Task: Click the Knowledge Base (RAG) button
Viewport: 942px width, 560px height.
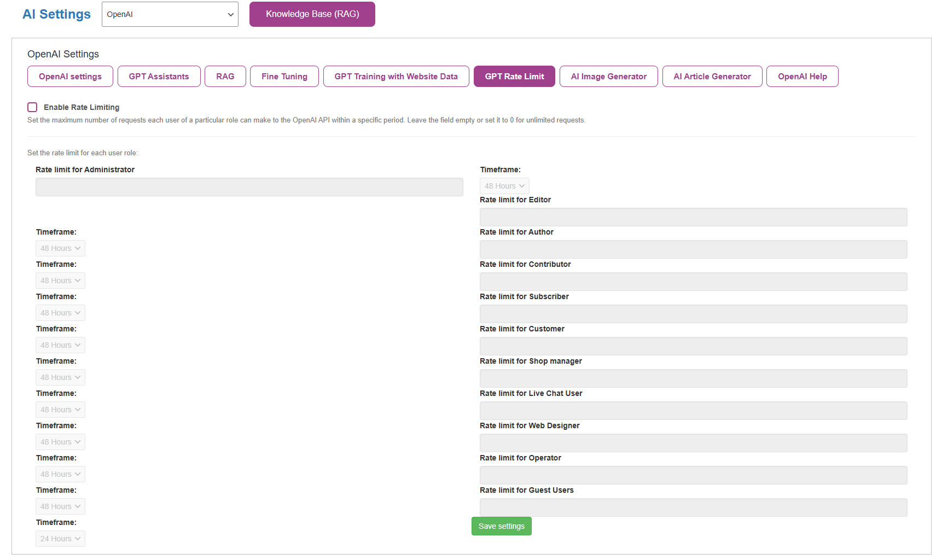Action: (312, 14)
